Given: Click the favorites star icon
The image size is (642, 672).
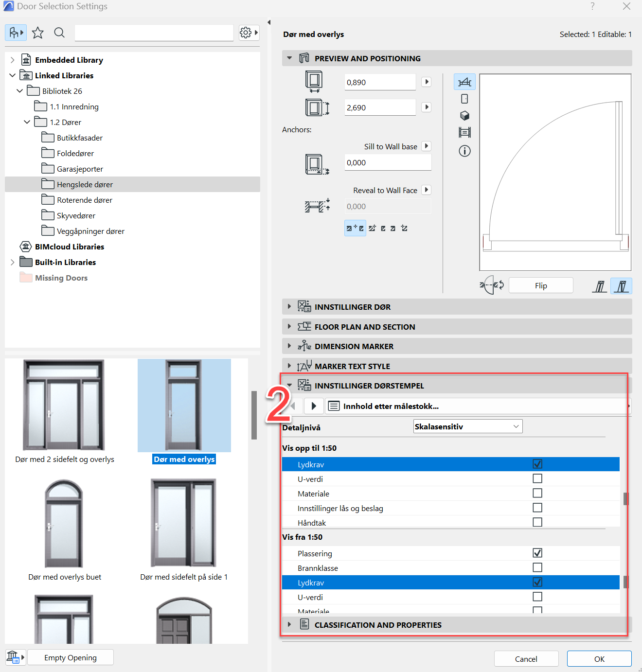Looking at the screenshot, I should point(37,33).
